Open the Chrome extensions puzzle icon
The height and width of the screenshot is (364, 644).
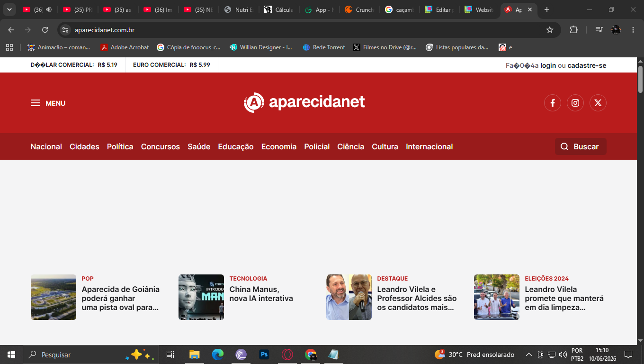tap(573, 30)
